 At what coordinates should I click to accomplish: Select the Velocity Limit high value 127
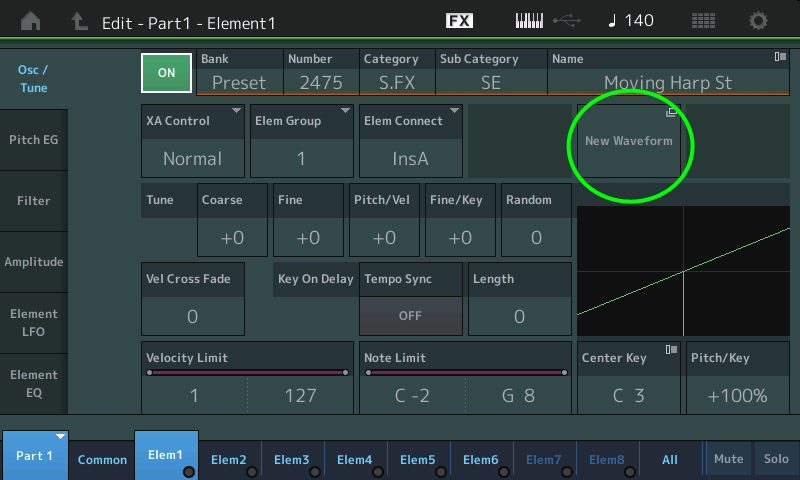tap(301, 395)
